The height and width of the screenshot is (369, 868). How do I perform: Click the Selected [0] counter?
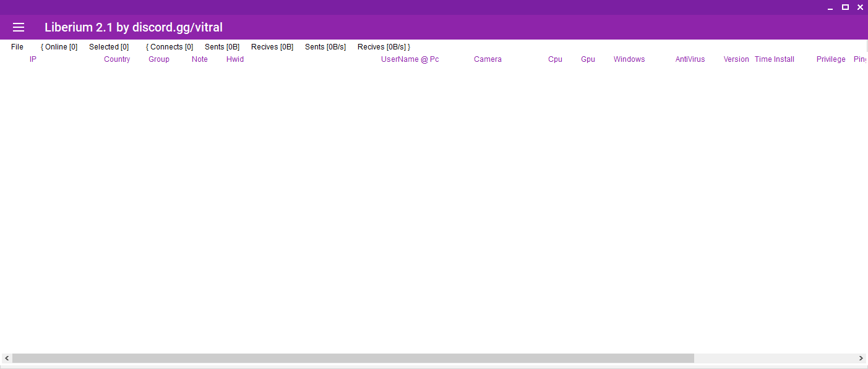click(x=109, y=47)
